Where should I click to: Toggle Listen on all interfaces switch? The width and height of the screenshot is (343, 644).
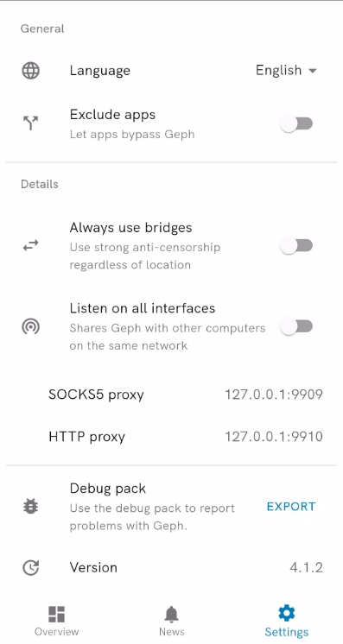(x=296, y=326)
